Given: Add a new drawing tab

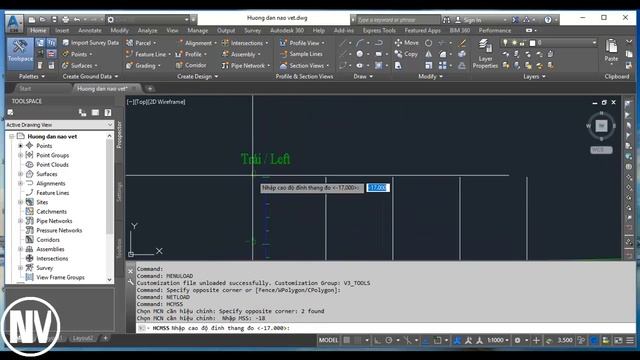Looking at the screenshot, I should coord(150,89).
